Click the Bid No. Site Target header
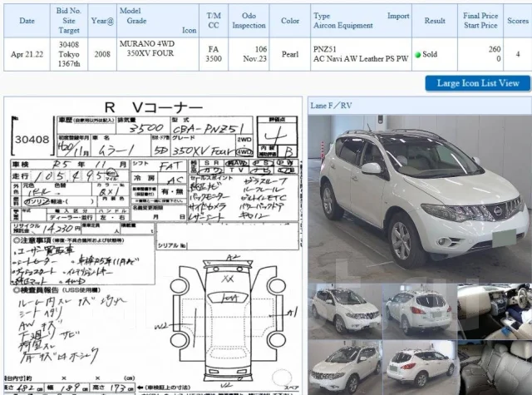The height and width of the screenshot is (395, 532). tap(69, 21)
